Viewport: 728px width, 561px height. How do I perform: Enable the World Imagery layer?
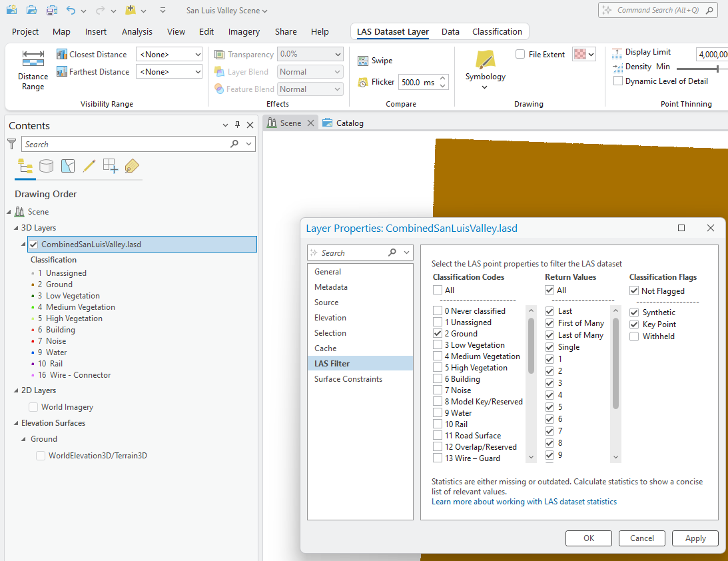click(33, 407)
